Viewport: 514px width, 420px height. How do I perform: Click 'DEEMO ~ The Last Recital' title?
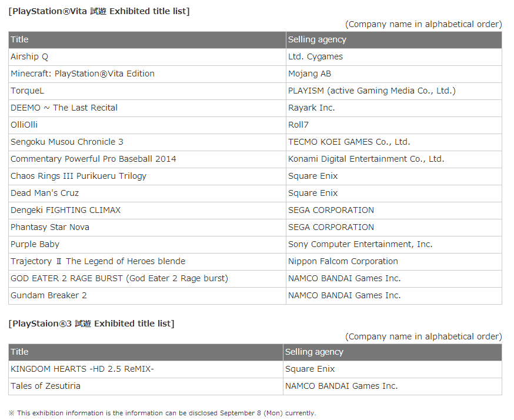(147, 108)
